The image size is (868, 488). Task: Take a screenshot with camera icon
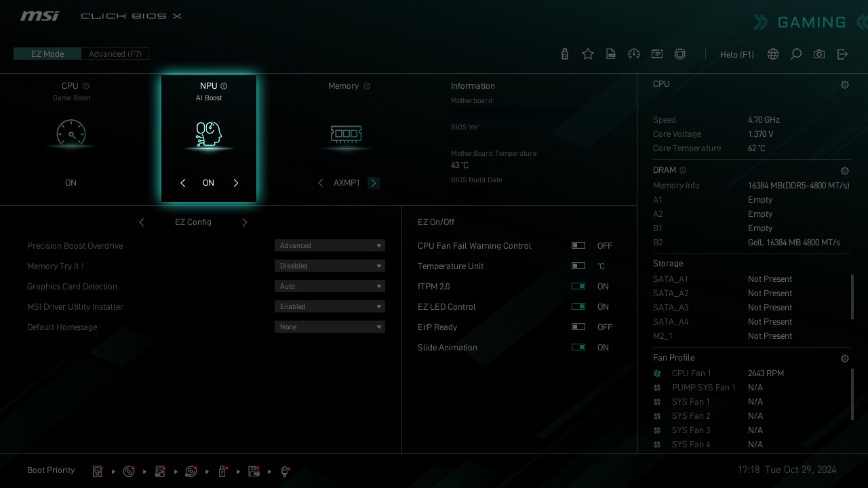tap(819, 54)
